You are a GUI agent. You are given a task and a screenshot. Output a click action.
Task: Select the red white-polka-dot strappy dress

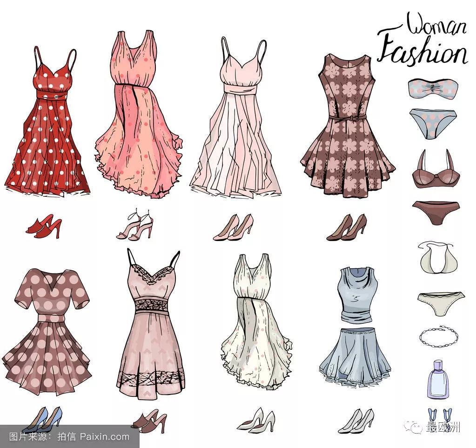click(47, 121)
